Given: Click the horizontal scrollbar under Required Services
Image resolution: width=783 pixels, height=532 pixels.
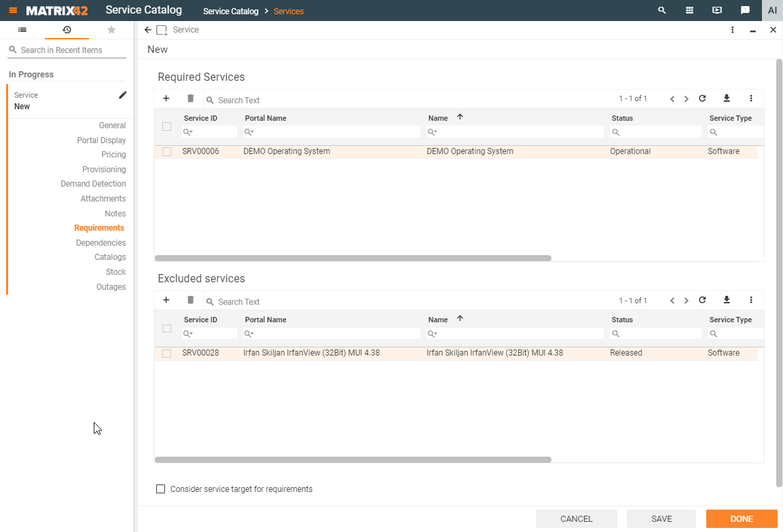Looking at the screenshot, I should [353, 258].
